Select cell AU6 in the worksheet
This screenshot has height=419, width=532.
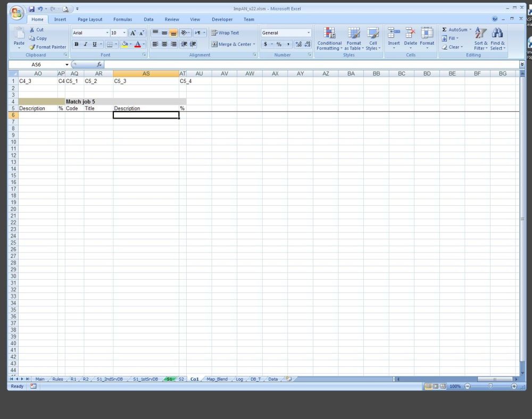point(199,115)
